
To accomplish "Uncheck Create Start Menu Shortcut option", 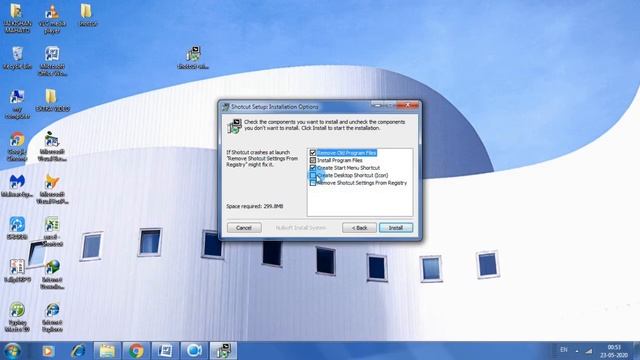I will coord(313,168).
